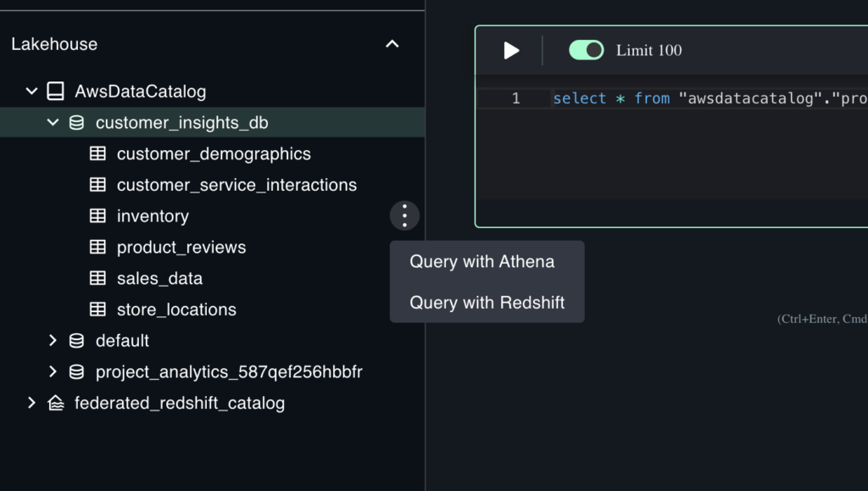
Task: Click the Lakehouse section title
Action: [x=54, y=44]
